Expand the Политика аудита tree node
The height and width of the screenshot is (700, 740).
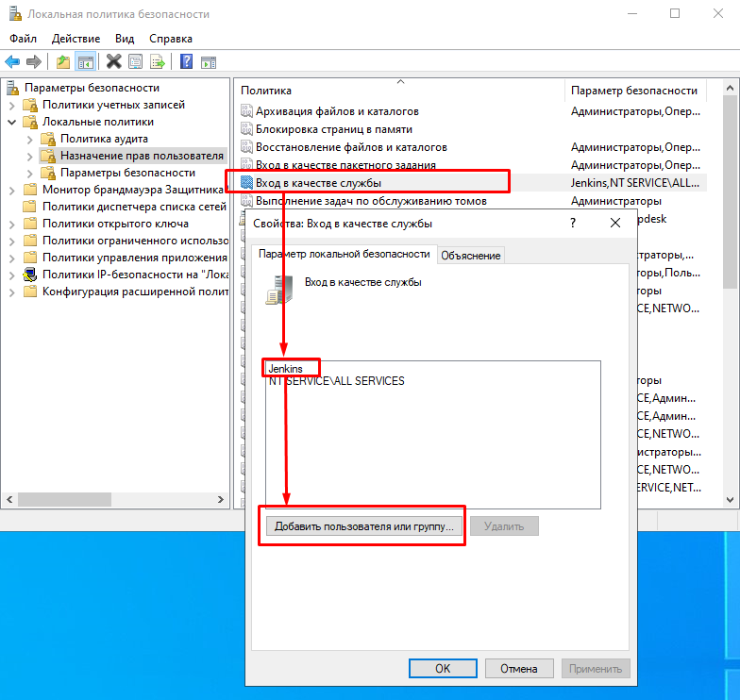pyautogui.click(x=30, y=139)
